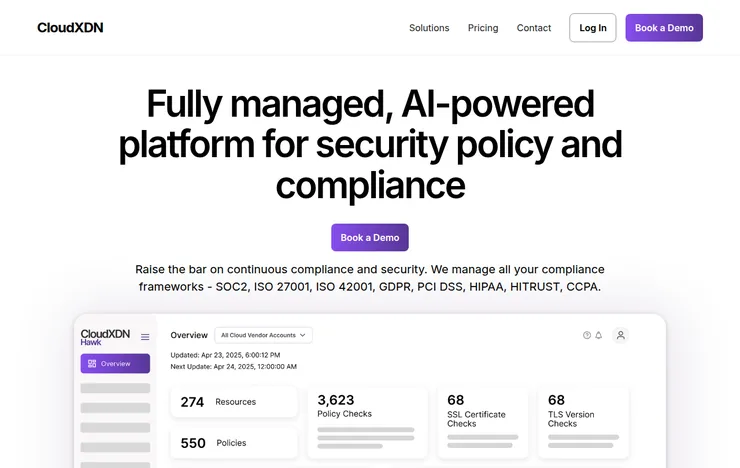The height and width of the screenshot is (468, 740).
Task: Click the CloudXDN logo in header
Action: 70,28
